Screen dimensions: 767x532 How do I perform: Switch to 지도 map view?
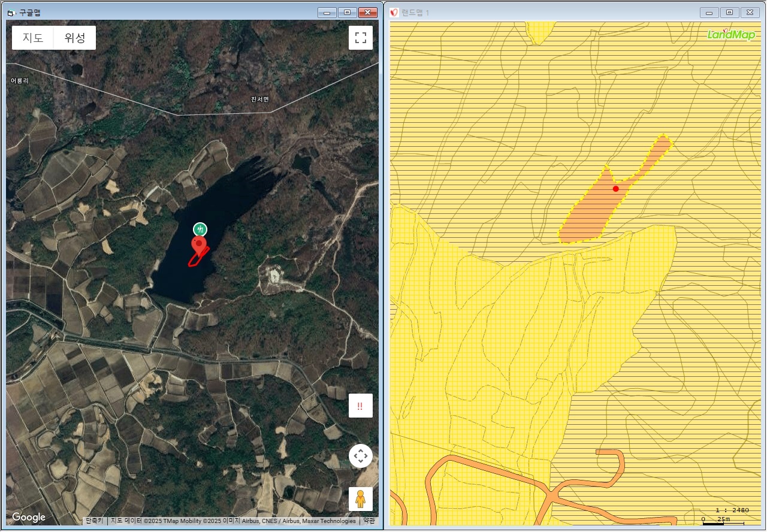point(33,38)
